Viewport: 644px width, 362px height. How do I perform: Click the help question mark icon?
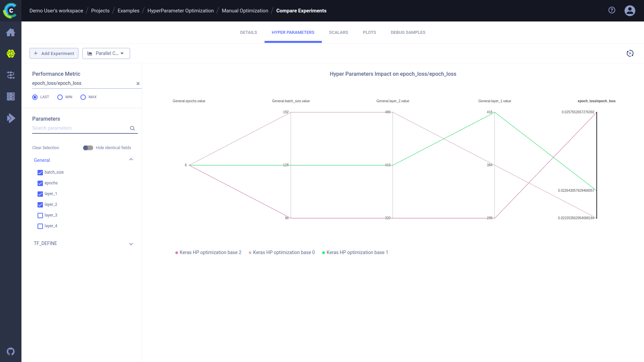612,10
